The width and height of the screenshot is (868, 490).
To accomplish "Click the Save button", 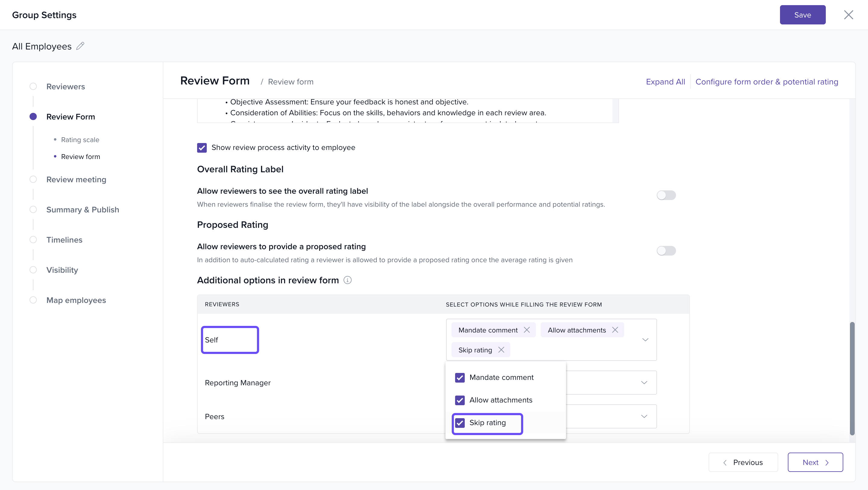I will (802, 15).
